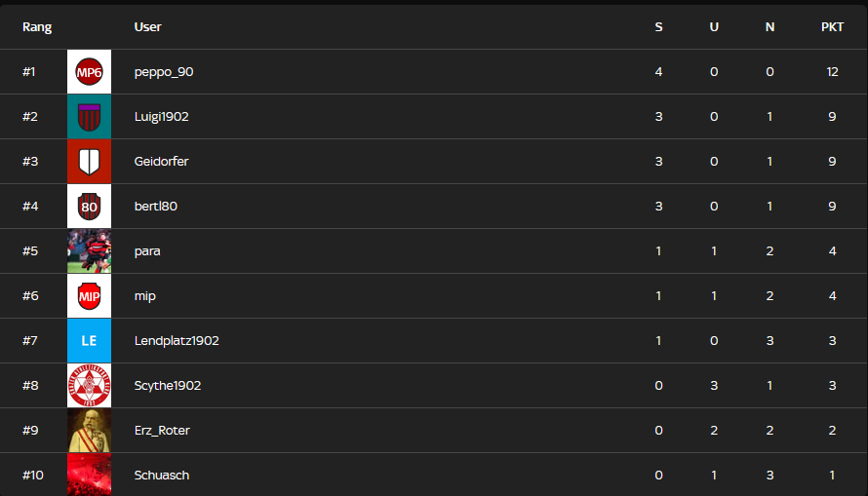
Task: Sort by the S wins column header
Action: 658,27
